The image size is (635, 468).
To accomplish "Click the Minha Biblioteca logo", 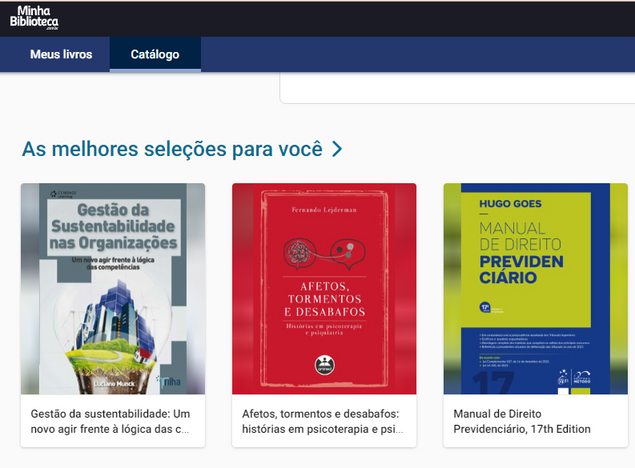I will [34, 18].
